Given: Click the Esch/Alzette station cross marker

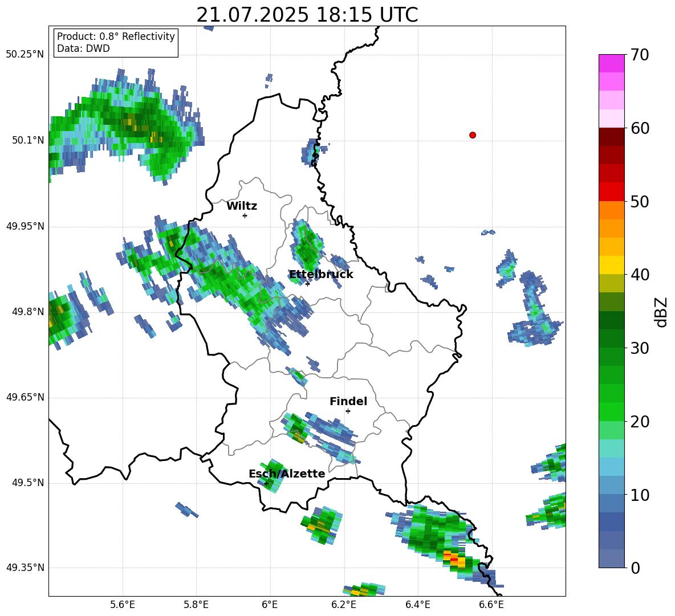Looking at the screenshot, I should (x=266, y=483).
